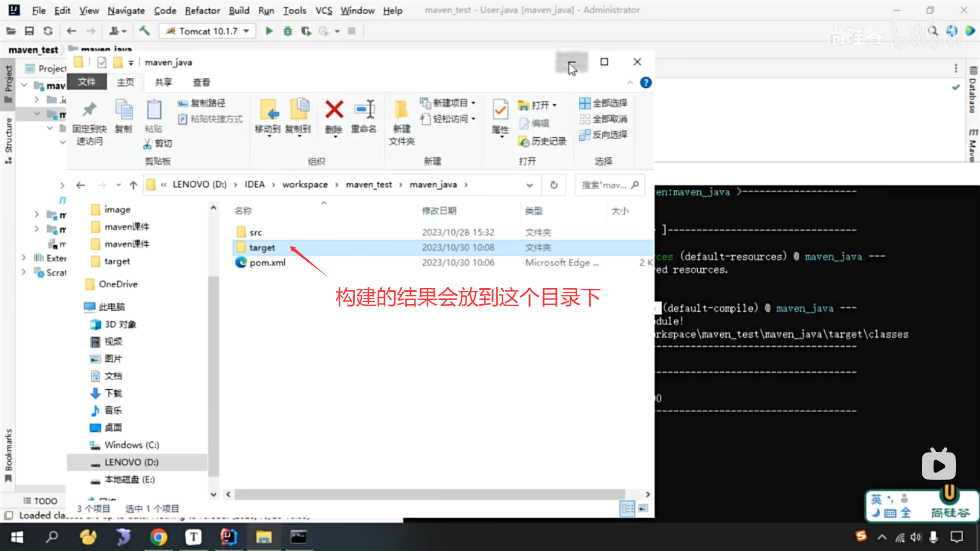Expand the address bar history dropdown

(530, 185)
